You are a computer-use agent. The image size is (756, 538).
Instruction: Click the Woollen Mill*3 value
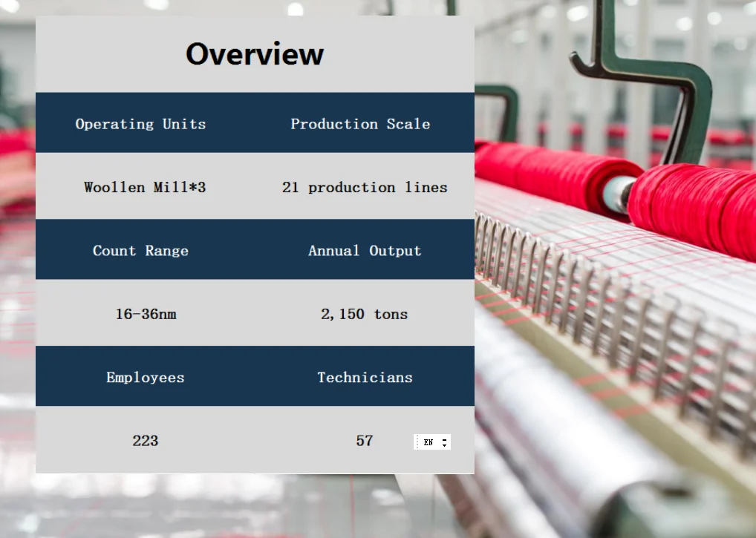tap(145, 187)
